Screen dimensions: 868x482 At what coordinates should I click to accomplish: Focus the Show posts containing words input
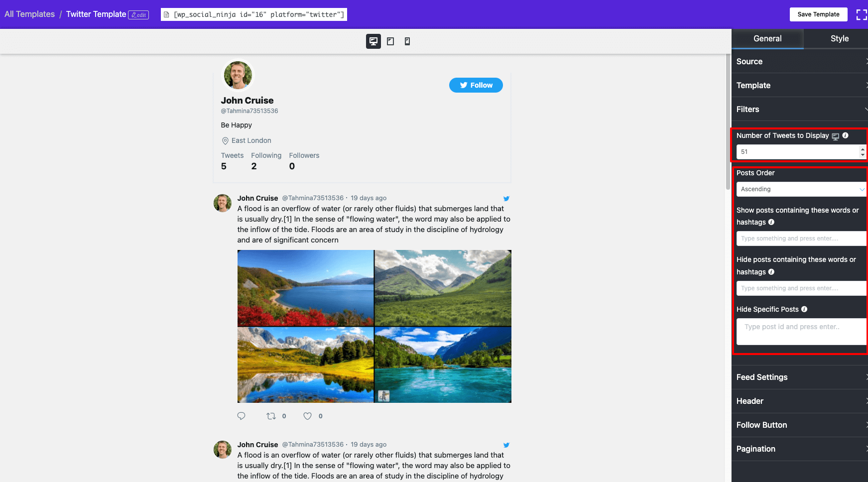(x=801, y=239)
